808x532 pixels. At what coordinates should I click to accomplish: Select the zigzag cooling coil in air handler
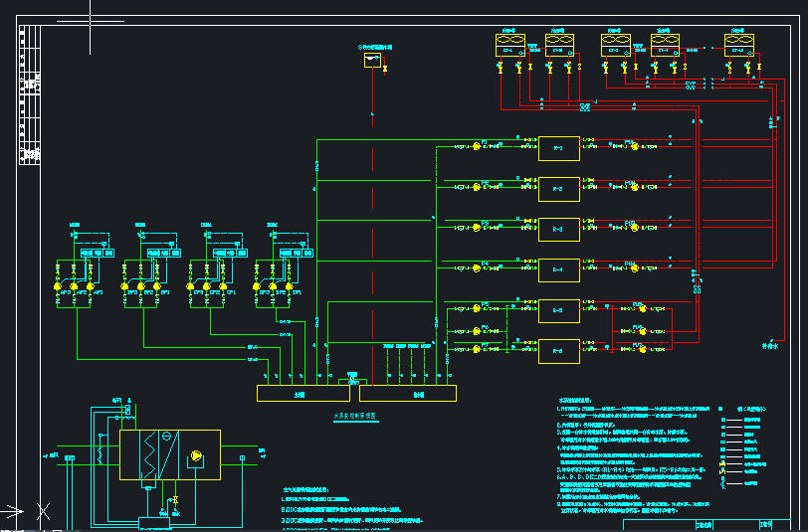pyautogui.click(x=149, y=455)
